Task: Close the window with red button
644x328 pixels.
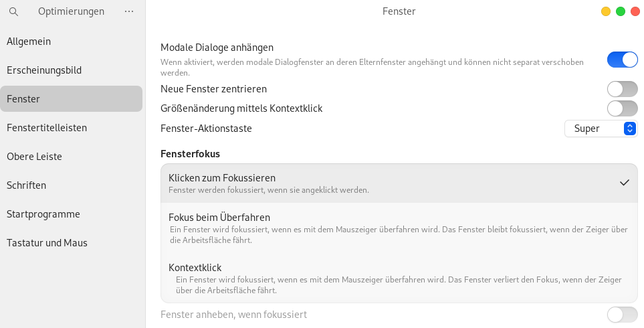Action: (635, 11)
